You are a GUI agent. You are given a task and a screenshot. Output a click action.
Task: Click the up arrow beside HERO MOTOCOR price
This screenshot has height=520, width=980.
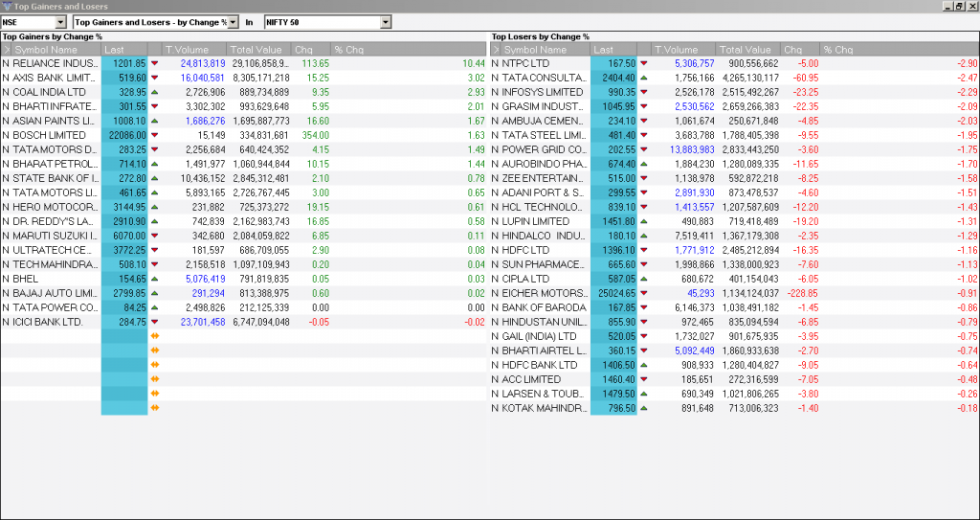[155, 207]
